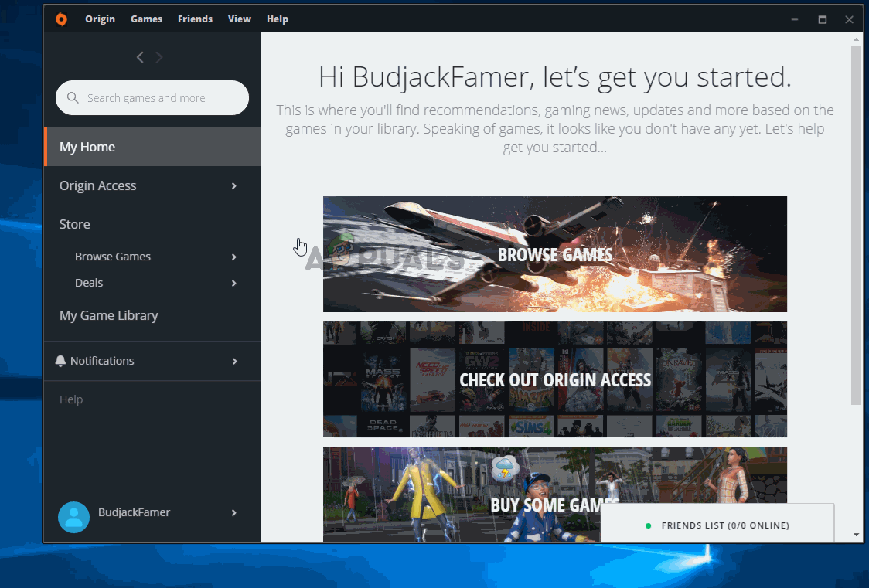Click the Notifications bell icon
This screenshot has height=588, width=869.
pyautogui.click(x=60, y=361)
